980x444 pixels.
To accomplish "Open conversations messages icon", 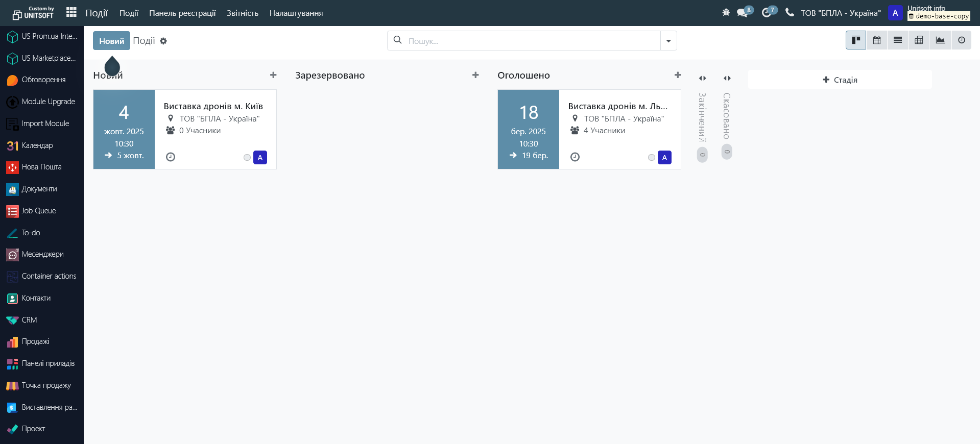I will [743, 13].
